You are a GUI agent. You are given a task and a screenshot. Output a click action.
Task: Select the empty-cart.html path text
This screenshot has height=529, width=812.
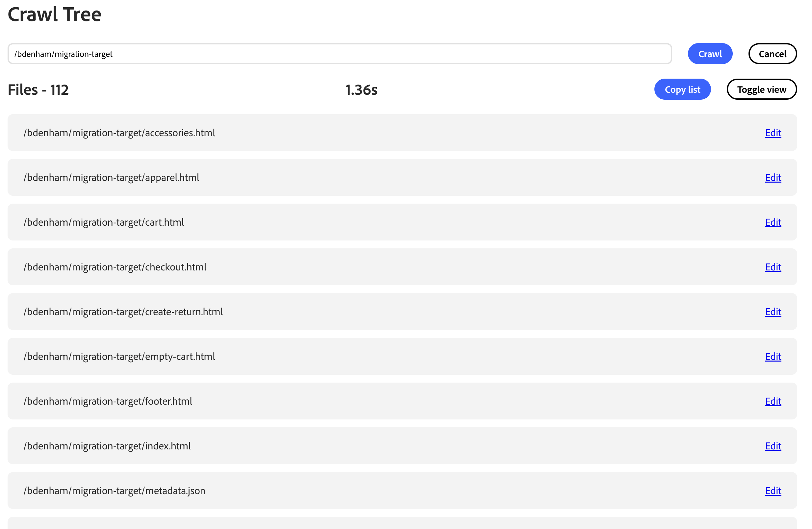119,356
